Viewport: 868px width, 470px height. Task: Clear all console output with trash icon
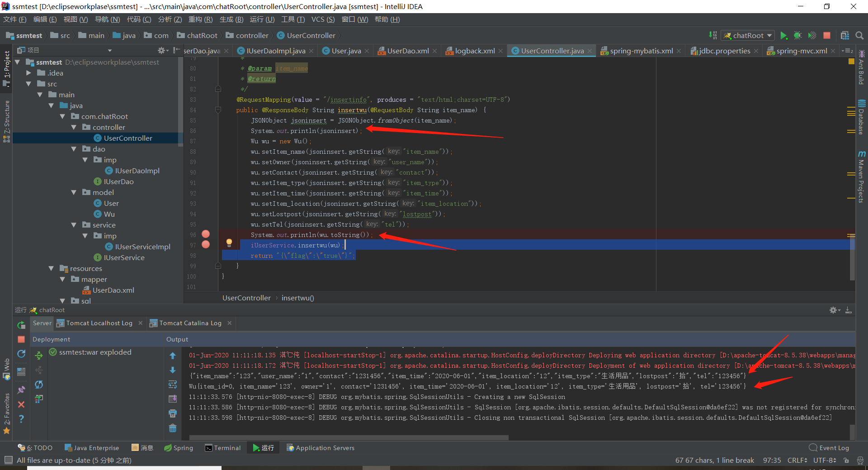[173, 428]
